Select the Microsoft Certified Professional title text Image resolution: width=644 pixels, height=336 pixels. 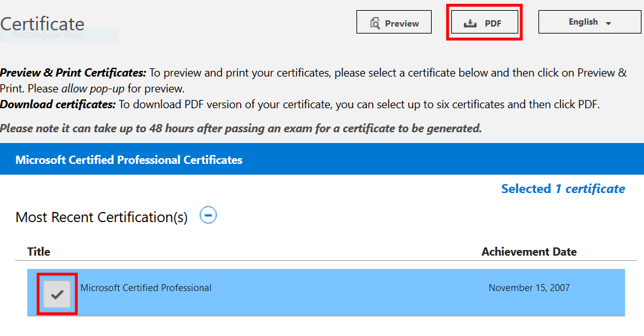click(x=145, y=288)
